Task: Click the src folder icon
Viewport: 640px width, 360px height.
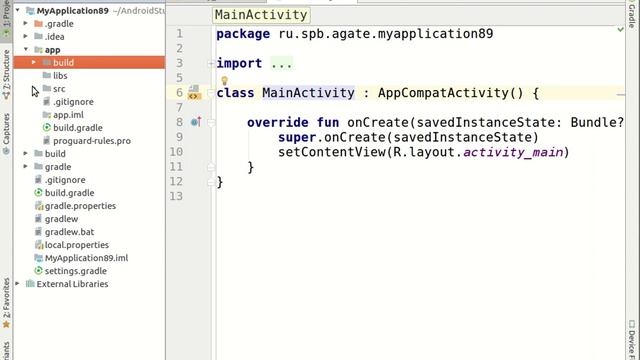Action: tap(47, 89)
